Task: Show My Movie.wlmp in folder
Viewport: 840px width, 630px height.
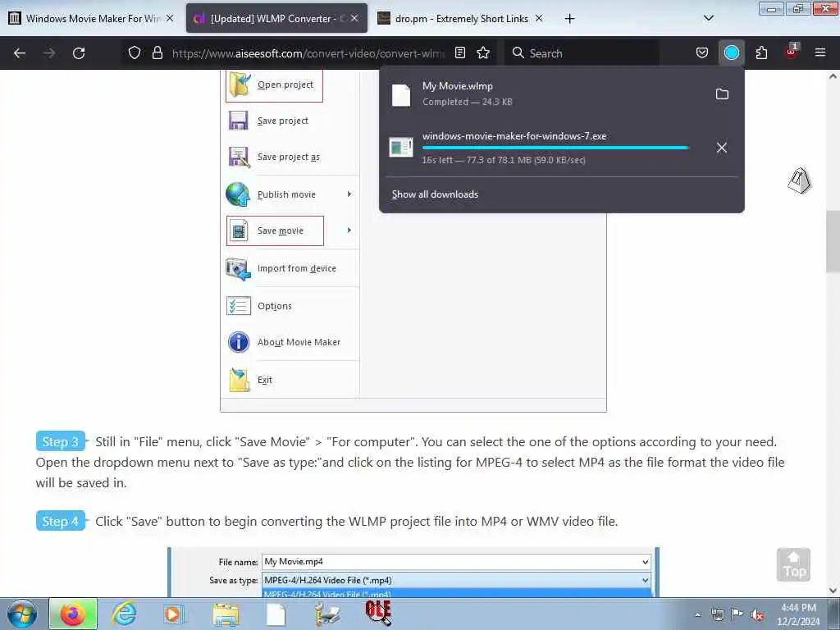Action: click(x=722, y=94)
